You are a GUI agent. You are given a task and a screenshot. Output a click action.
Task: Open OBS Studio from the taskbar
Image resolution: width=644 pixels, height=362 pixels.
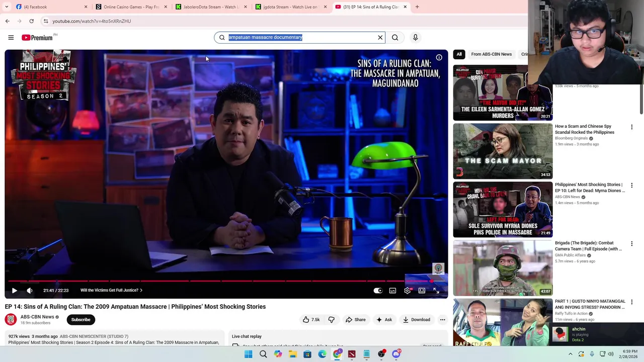click(381, 354)
